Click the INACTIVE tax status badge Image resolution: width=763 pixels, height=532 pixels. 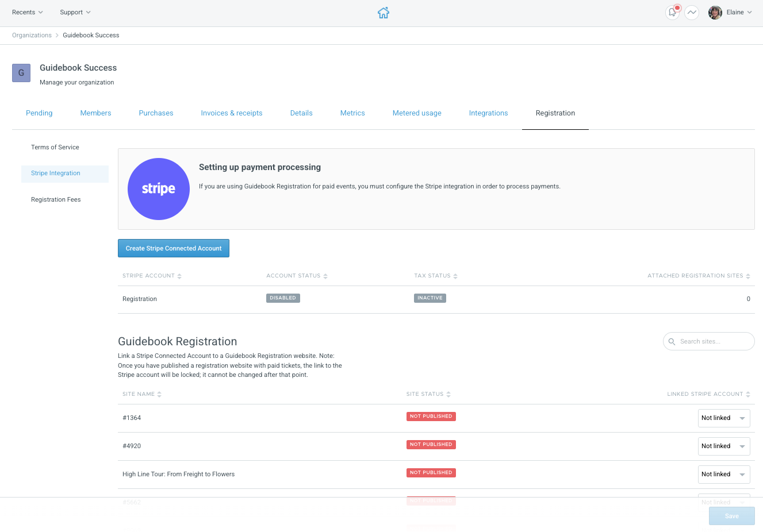click(x=430, y=298)
